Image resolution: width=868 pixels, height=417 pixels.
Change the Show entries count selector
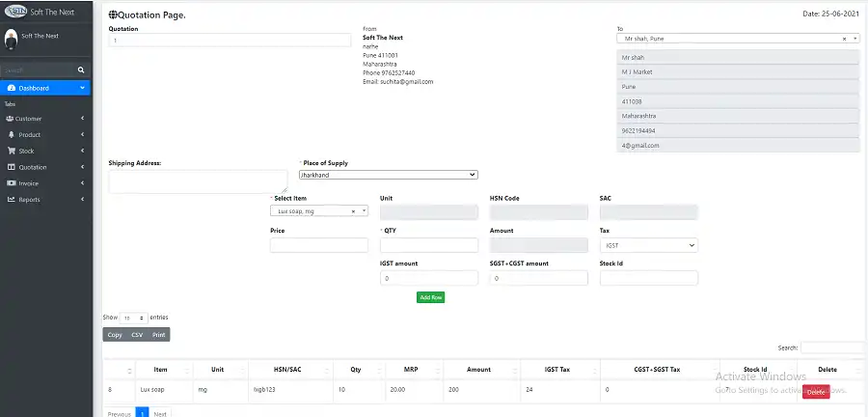click(x=133, y=318)
